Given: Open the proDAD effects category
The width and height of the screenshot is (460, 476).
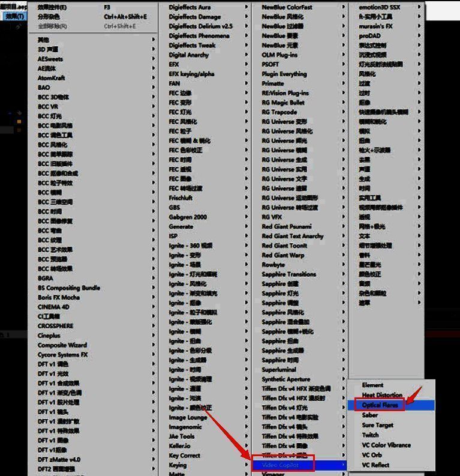Looking at the screenshot, I should coord(369,36).
